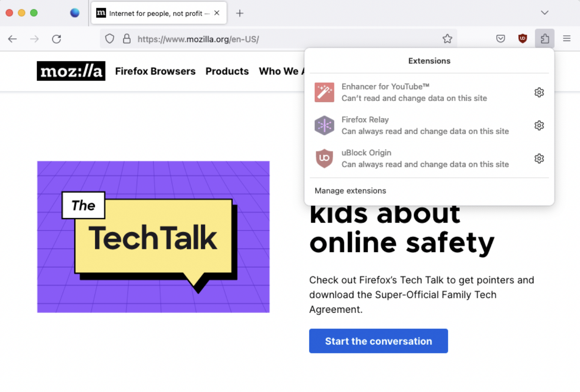The width and height of the screenshot is (580, 392).
Task: Select the Enhancer for YouTube entry
Action: 419,92
